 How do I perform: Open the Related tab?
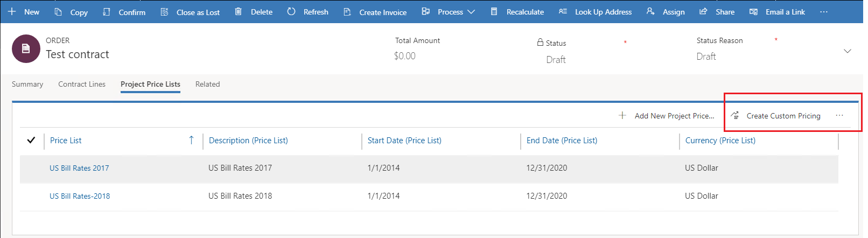click(x=207, y=84)
